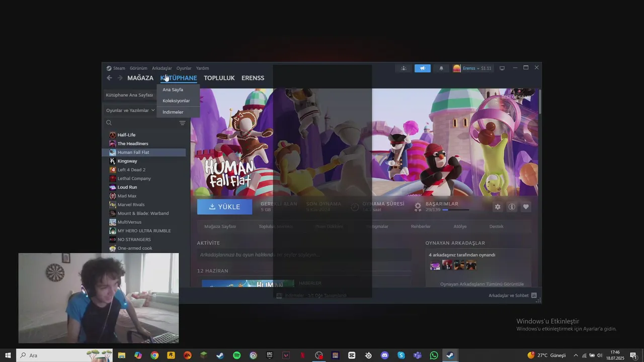Open the Rehberler link
The image size is (644, 362).
pyautogui.click(x=421, y=227)
